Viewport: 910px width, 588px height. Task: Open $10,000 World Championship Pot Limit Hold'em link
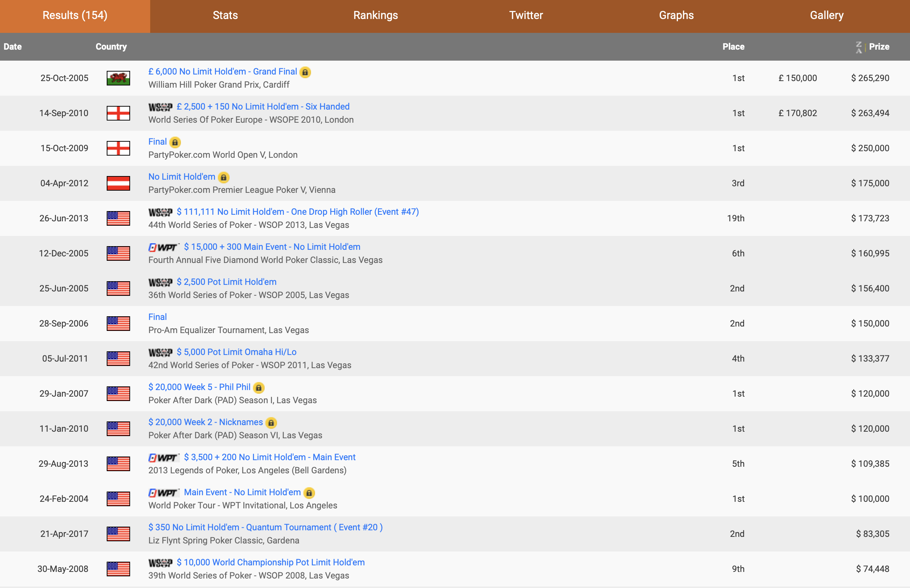(x=270, y=563)
